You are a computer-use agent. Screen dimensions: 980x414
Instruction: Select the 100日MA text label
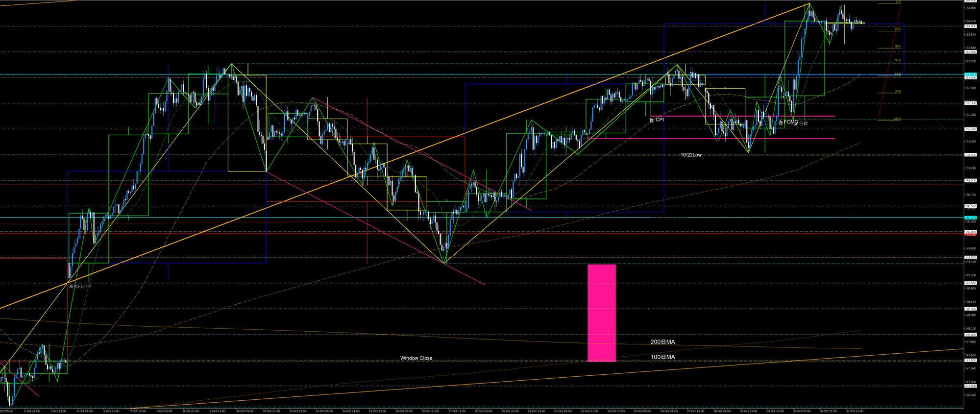tap(662, 357)
